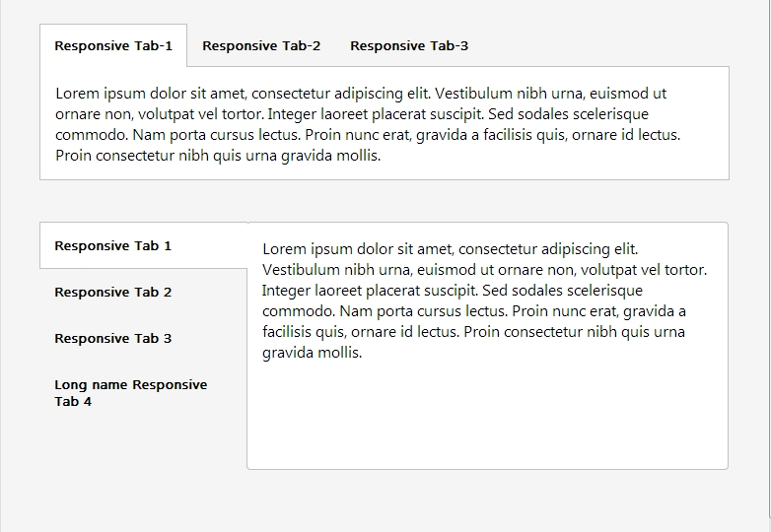Screen dimensions: 771x532
Task: Click the empty tab bar right of Responsive Tab-3
Action: coord(601,45)
